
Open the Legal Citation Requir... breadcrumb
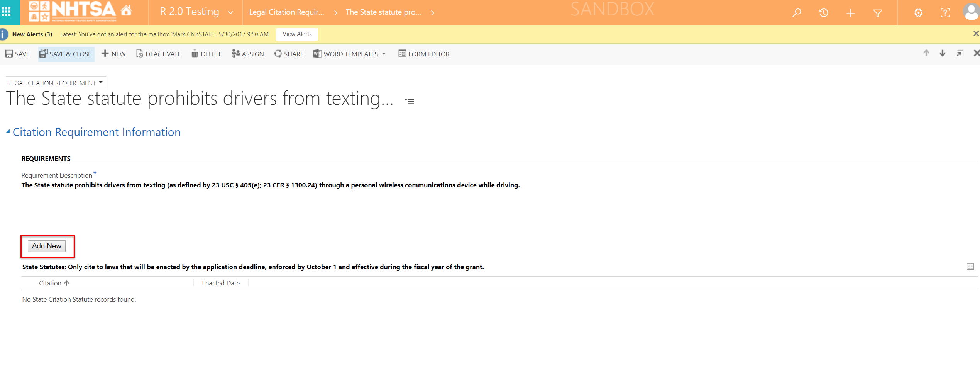[x=287, y=12]
